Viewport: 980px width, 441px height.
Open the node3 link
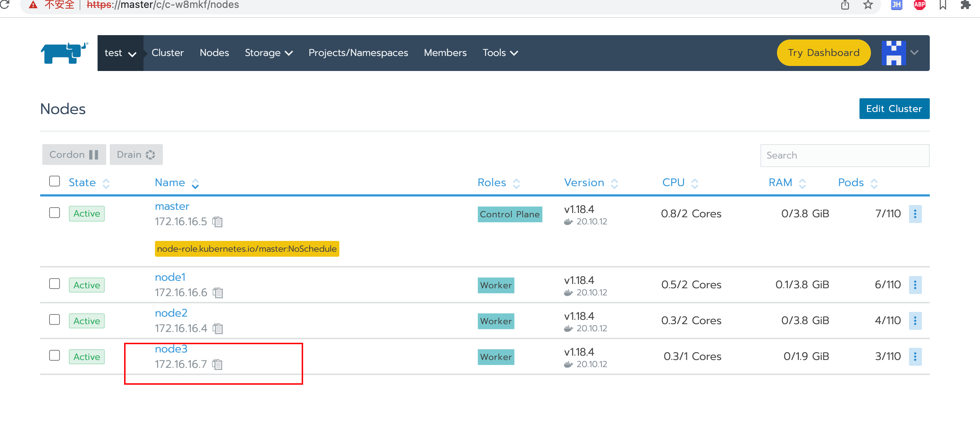click(x=171, y=348)
